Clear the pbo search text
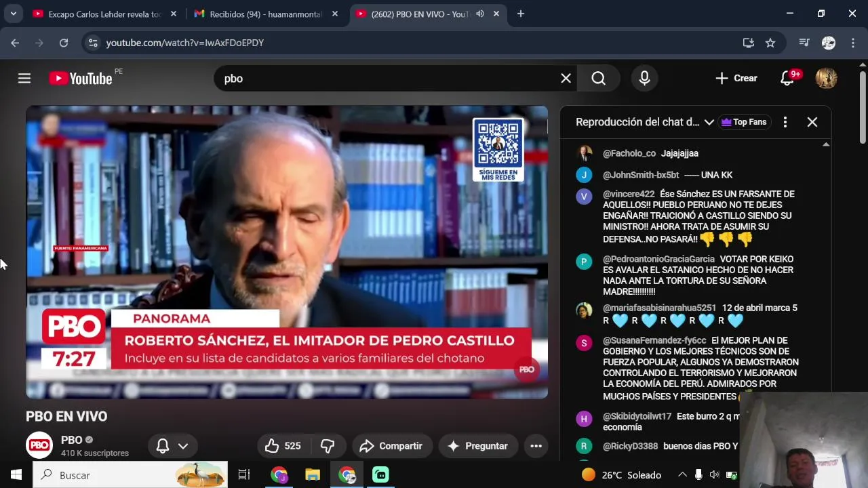Screen dimensions: 868x488 pyautogui.click(x=566, y=79)
